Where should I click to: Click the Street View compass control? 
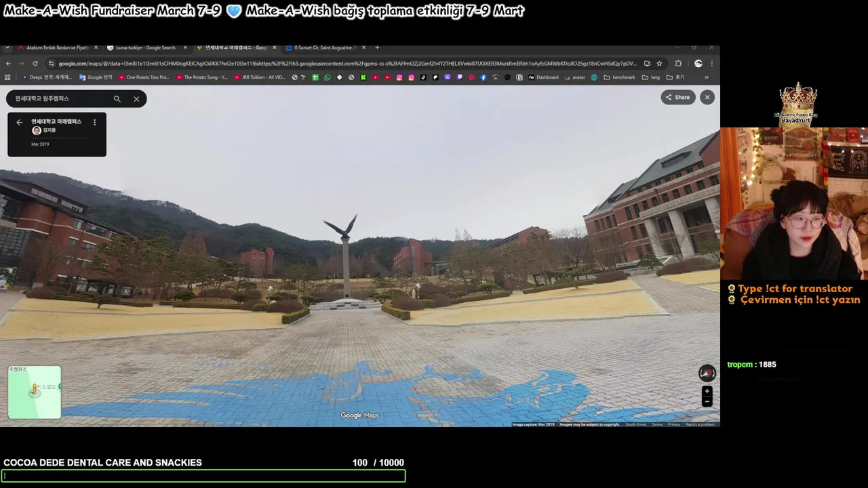pyautogui.click(x=707, y=373)
